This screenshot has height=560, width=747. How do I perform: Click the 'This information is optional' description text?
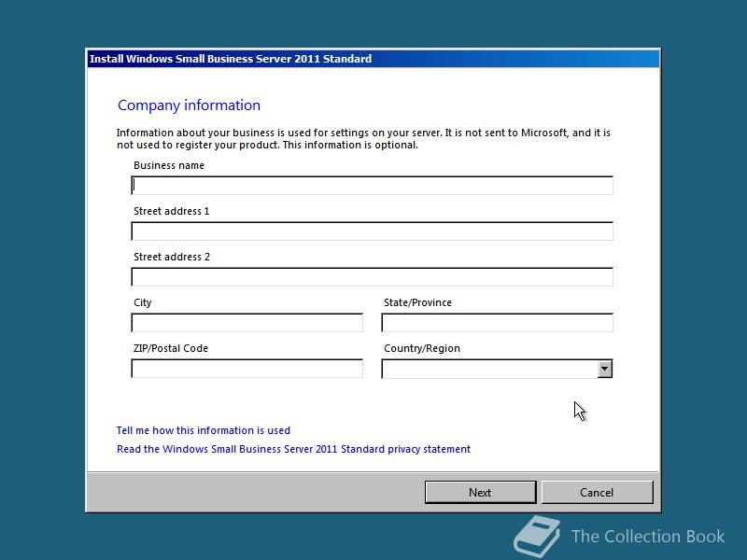coord(350,145)
